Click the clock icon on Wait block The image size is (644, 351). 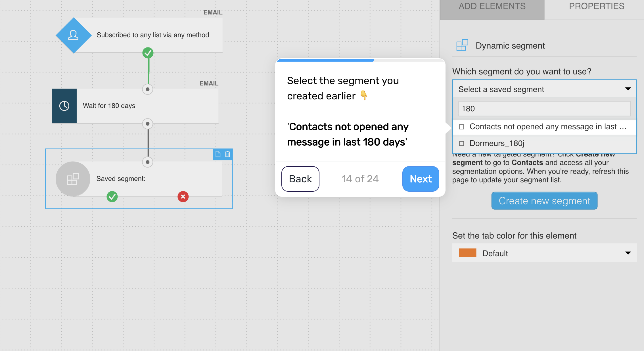point(64,106)
